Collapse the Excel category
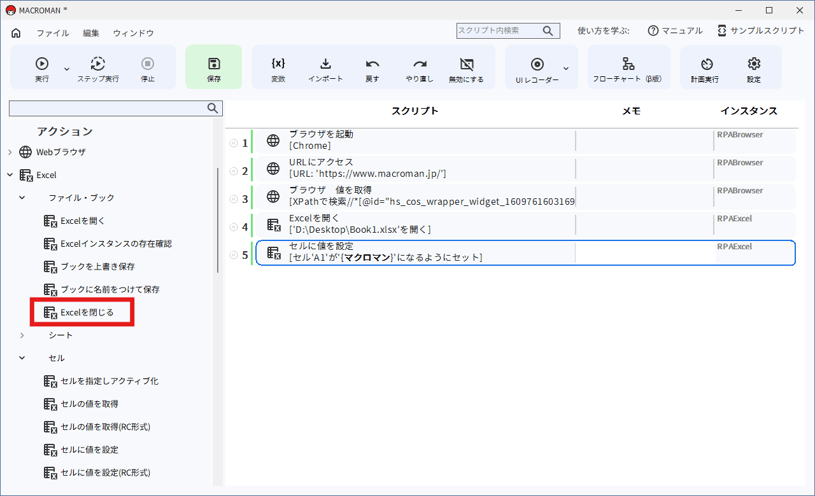 10,175
